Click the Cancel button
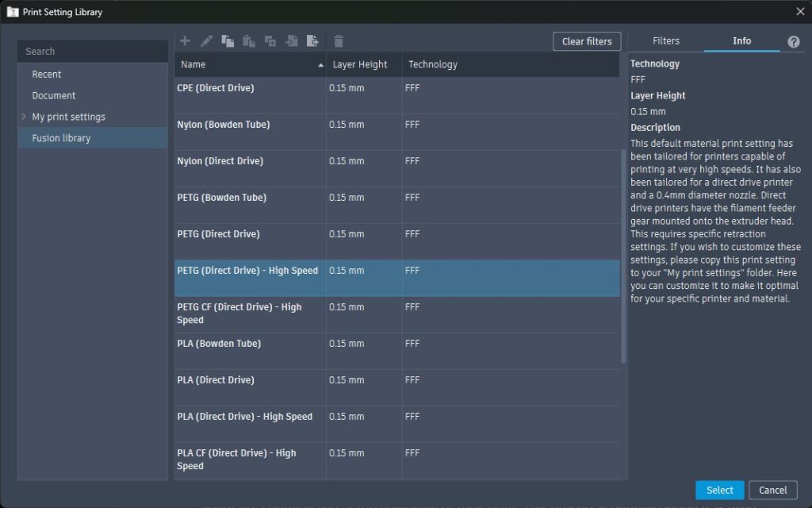 click(x=772, y=490)
